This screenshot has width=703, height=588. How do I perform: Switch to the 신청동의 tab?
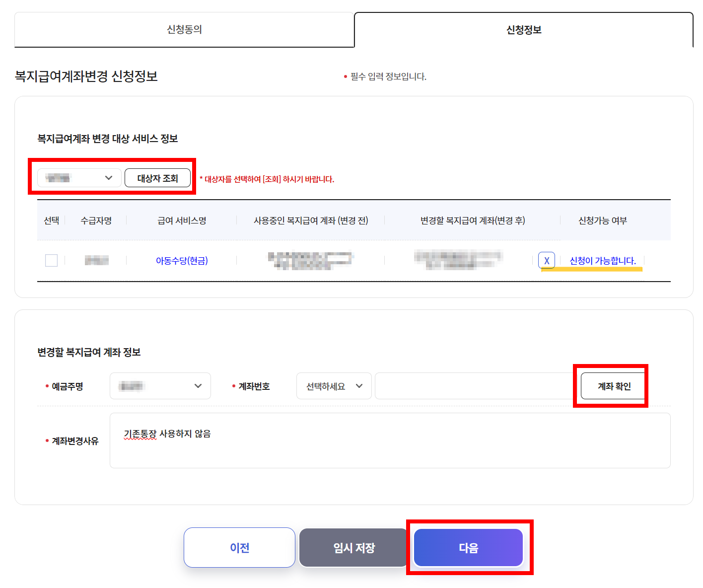pyautogui.click(x=184, y=30)
